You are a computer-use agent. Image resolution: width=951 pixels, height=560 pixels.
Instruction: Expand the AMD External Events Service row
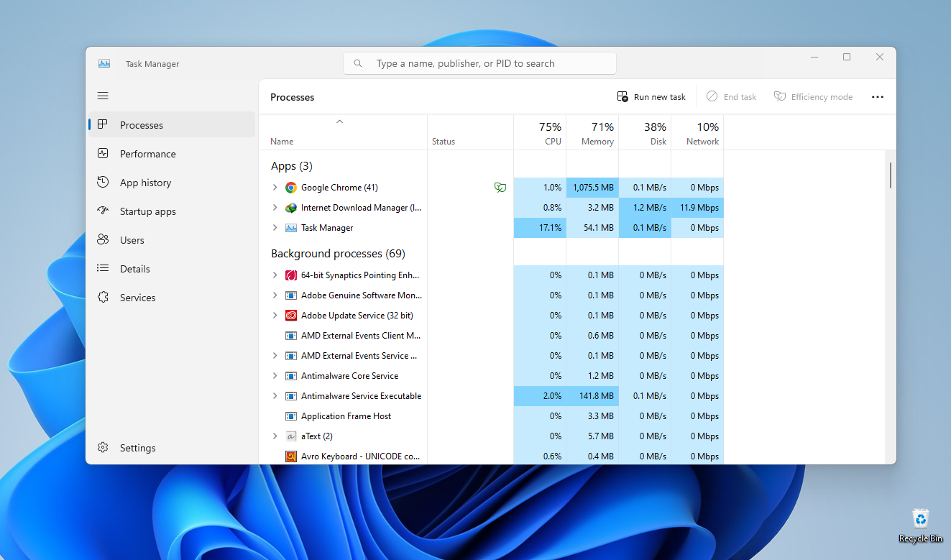[275, 356]
